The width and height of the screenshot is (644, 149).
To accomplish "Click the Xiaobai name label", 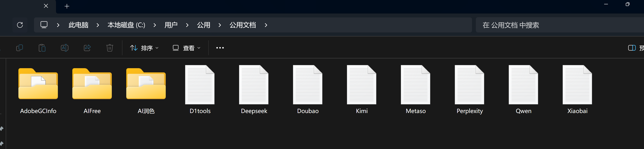I will coord(577,111).
